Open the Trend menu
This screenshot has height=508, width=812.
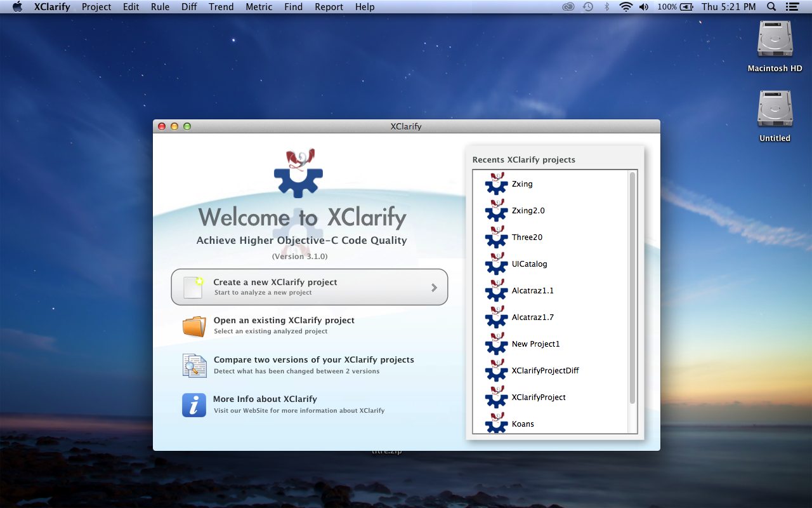(221, 7)
